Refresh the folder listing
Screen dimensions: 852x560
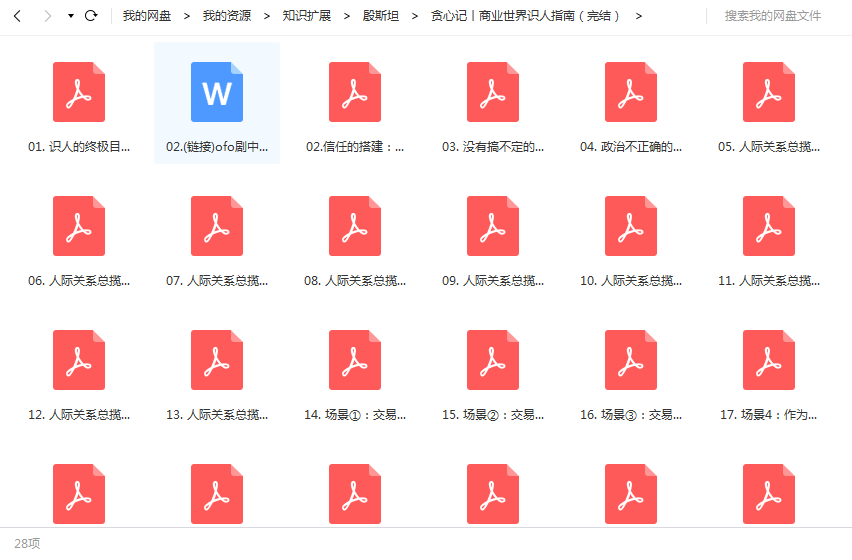tap(91, 16)
